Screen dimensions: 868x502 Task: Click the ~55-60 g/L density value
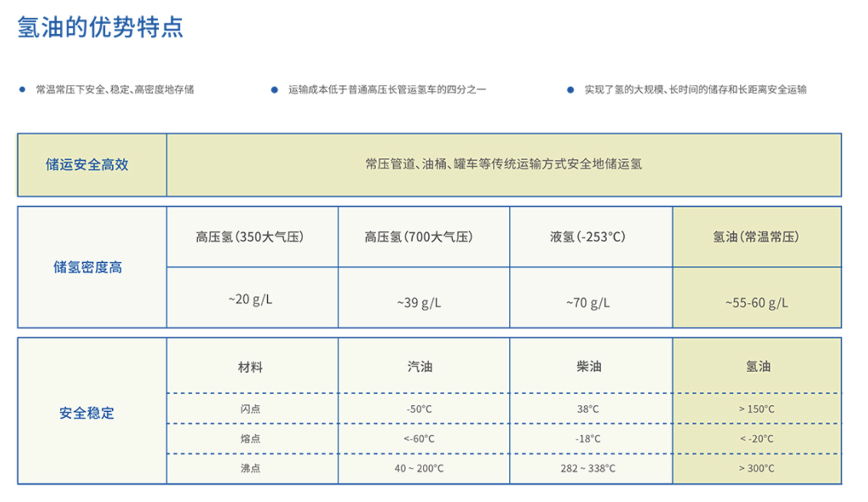point(756,303)
